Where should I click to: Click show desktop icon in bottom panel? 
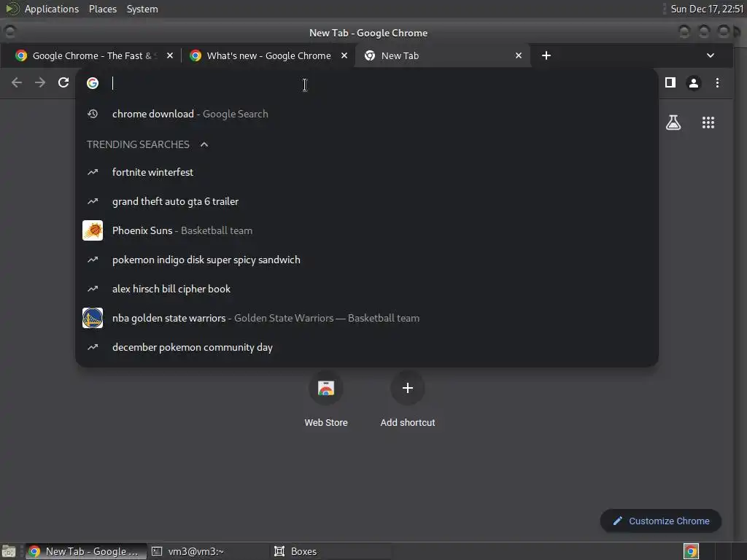click(9, 551)
